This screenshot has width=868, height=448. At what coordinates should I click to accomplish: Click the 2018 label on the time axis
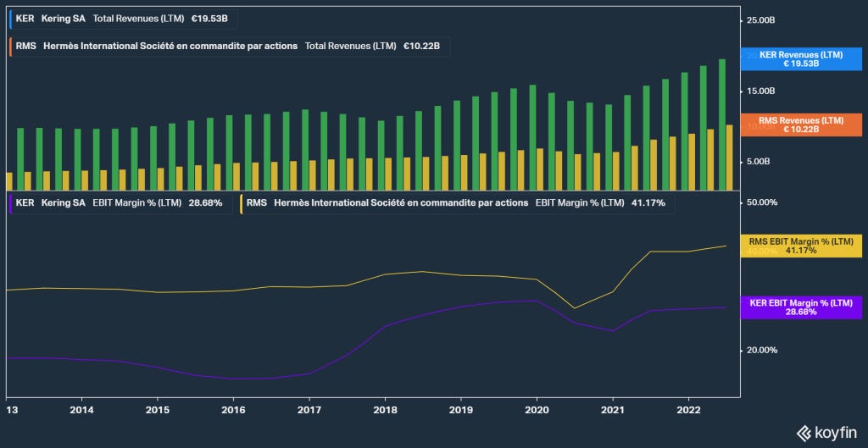385,410
